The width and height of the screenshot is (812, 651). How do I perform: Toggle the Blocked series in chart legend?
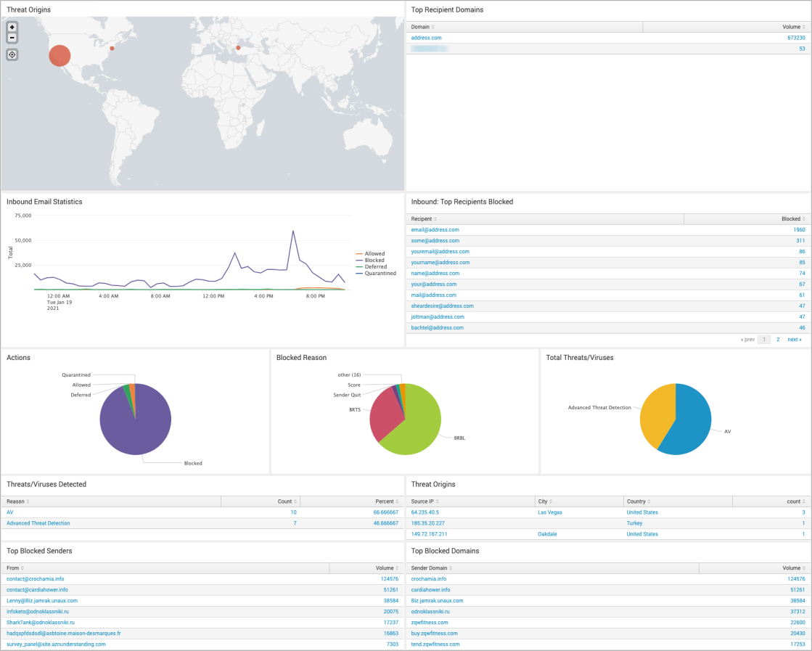370,261
